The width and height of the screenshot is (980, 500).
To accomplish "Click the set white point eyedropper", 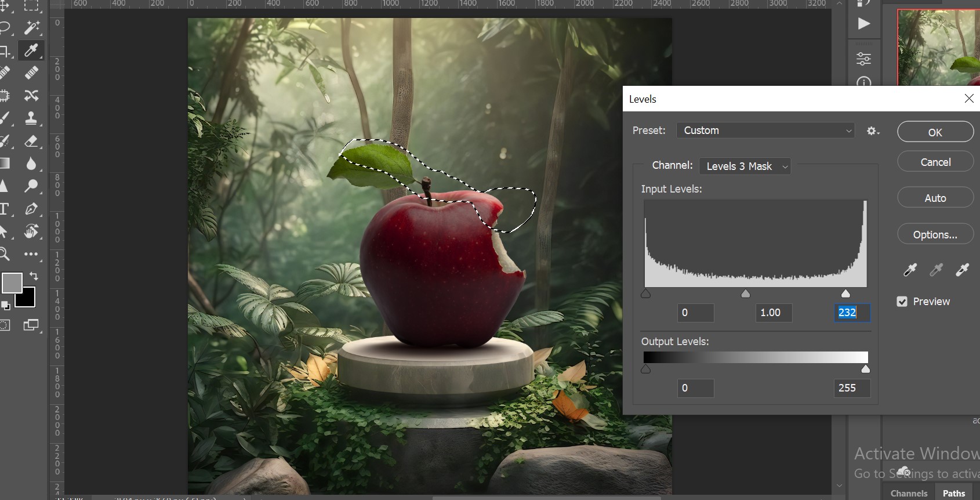I will 962,270.
